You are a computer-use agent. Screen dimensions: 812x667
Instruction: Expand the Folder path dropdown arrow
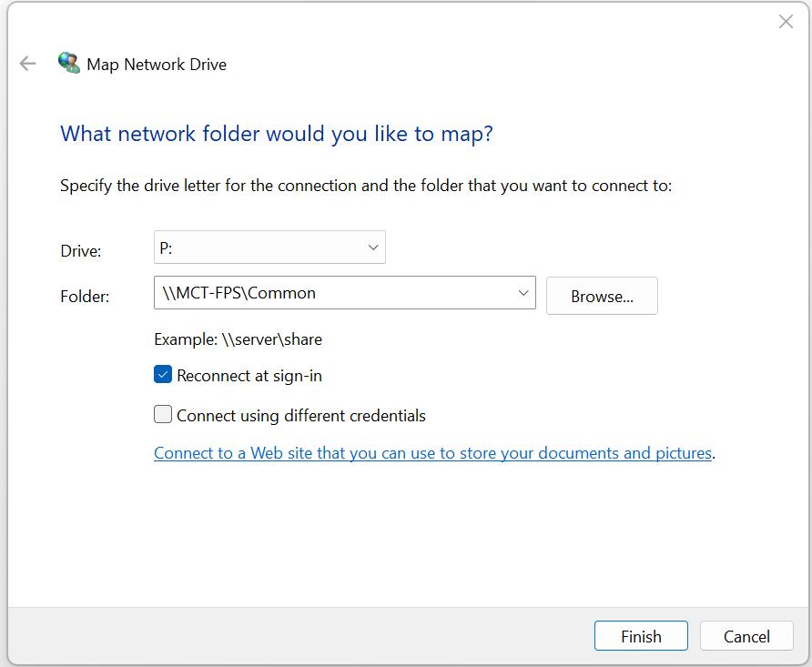[523, 293]
